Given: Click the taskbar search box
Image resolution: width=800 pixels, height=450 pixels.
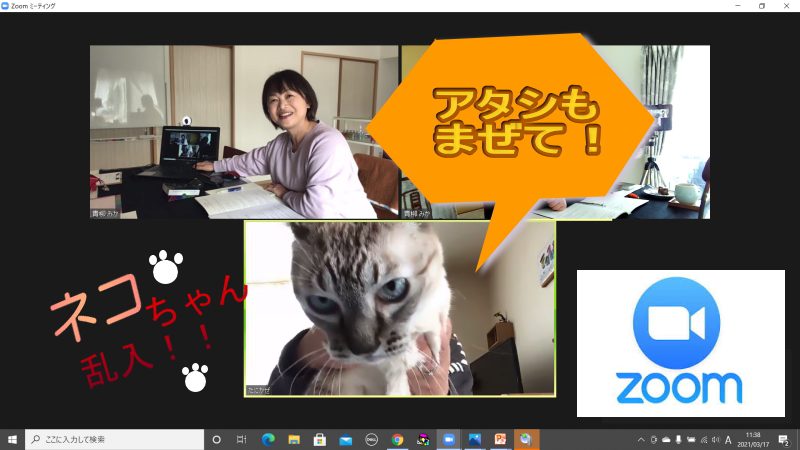Looking at the screenshot, I should pos(112,439).
